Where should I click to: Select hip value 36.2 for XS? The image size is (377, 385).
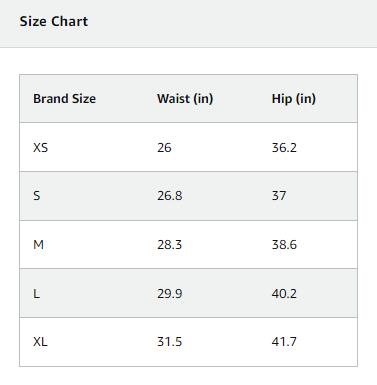click(284, 147)
